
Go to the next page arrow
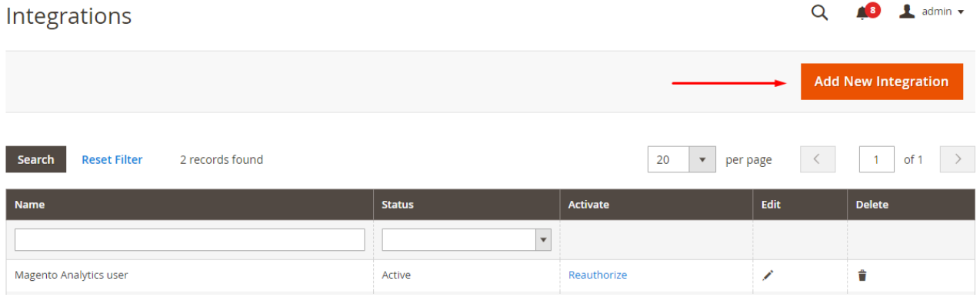tap(958, 159)
